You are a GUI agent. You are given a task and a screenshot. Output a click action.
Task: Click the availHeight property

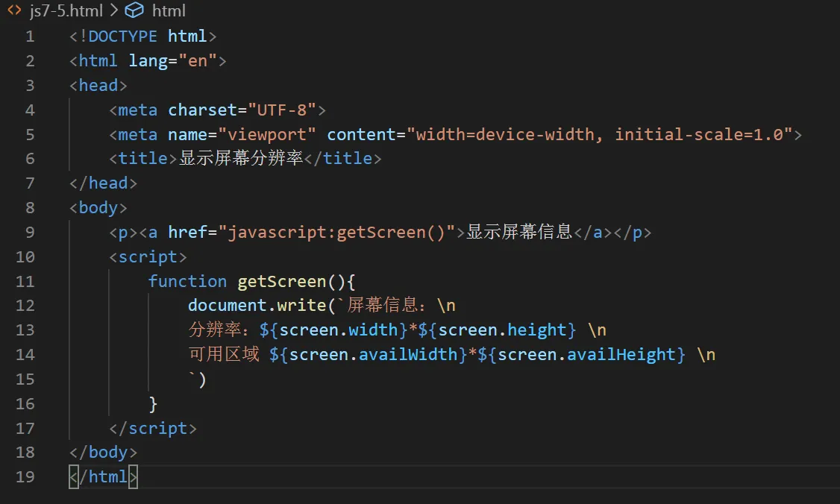tap(621, 355)
